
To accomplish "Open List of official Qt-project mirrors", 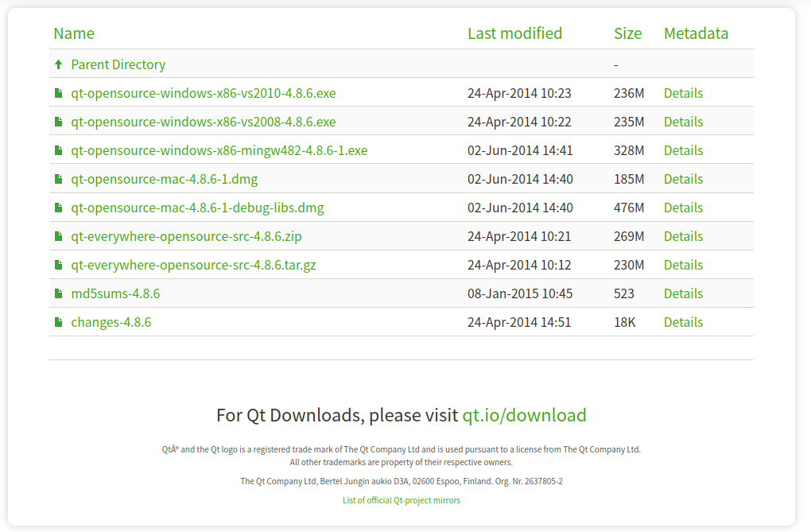I will click(402, 500).
